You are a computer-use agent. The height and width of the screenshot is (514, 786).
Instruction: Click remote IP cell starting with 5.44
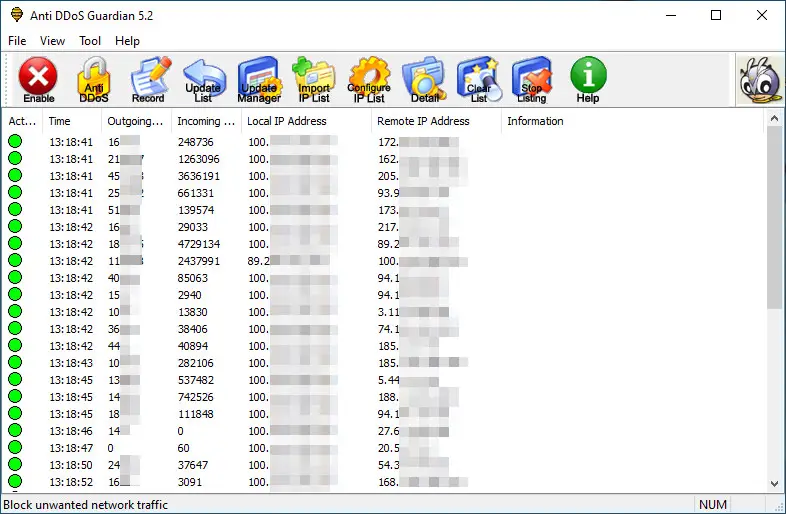(408, 380)
